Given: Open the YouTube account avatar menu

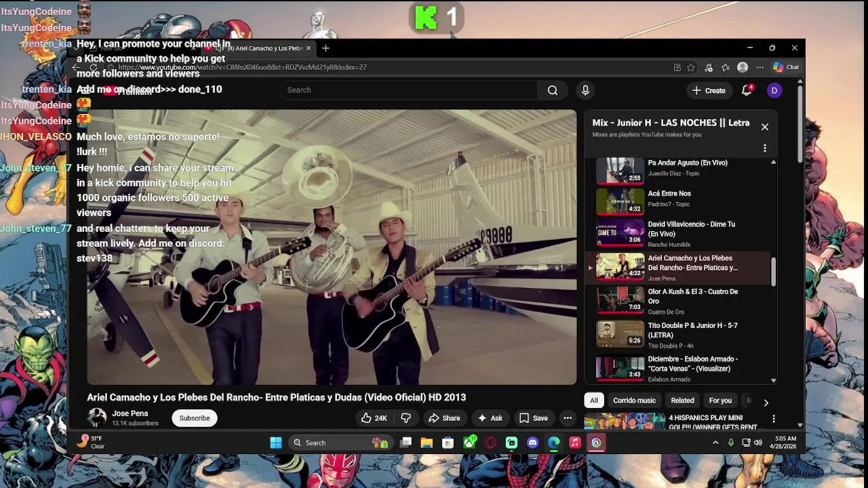Looking at the screenshot, I should (774, 90).
